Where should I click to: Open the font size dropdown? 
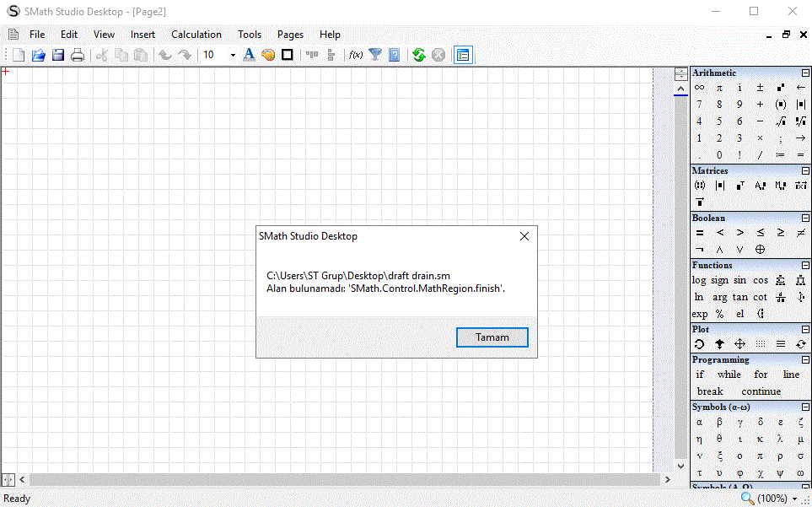(x=233, y=55)
